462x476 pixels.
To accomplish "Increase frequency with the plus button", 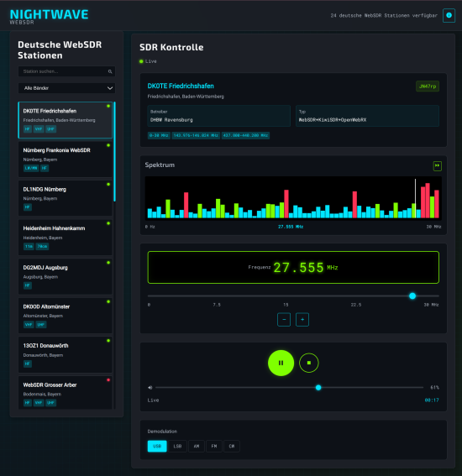I will pos(302,320).
